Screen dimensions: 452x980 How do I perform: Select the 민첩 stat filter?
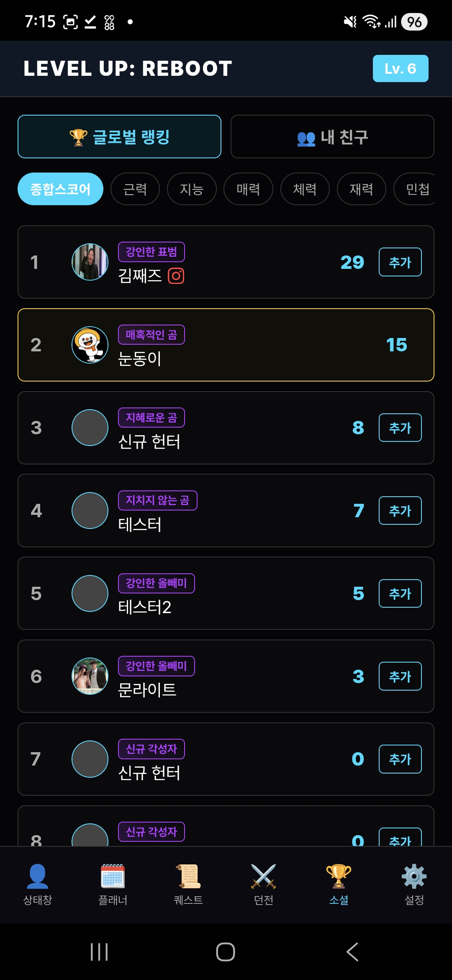coord(418,189)
